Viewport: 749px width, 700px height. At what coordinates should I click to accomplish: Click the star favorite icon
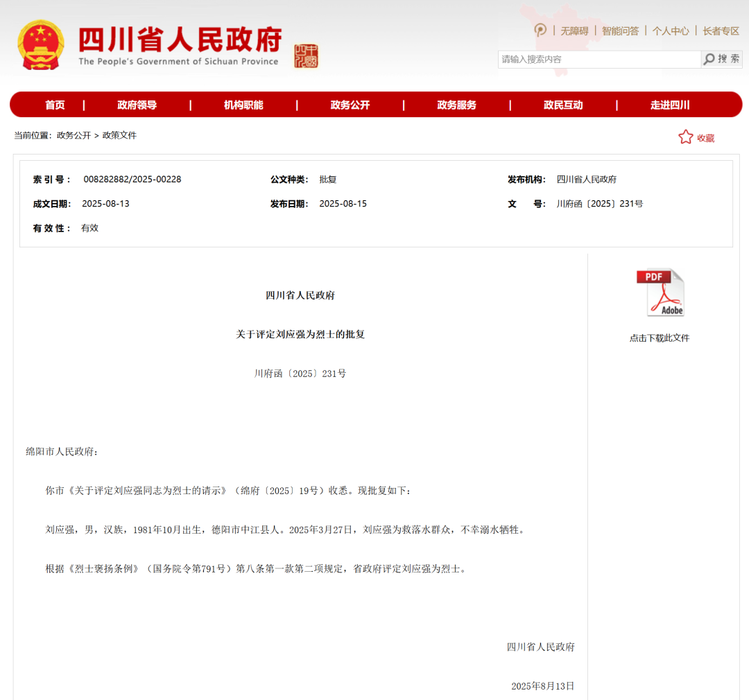[x=685, y=137]
